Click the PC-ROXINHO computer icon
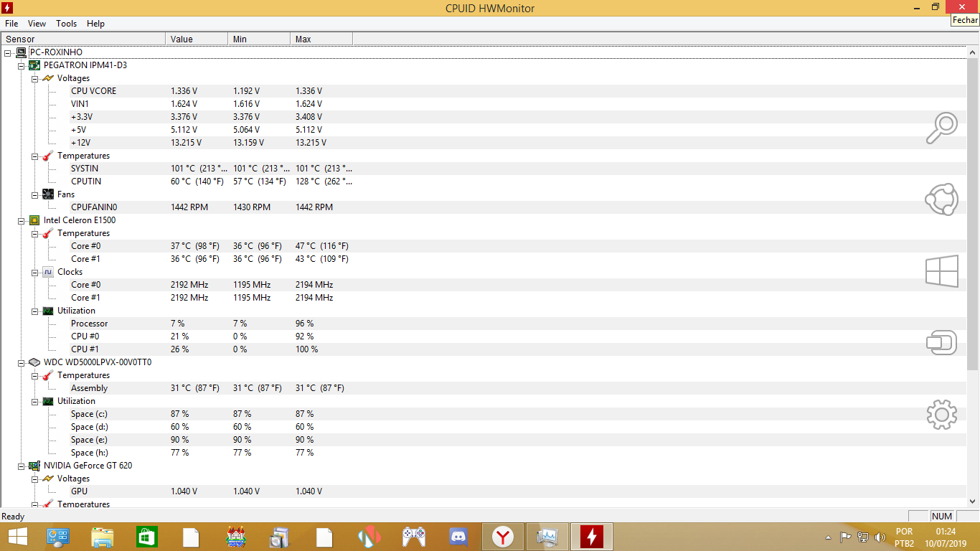This screenshot has width=980, height=551. (x=21, y=52)
